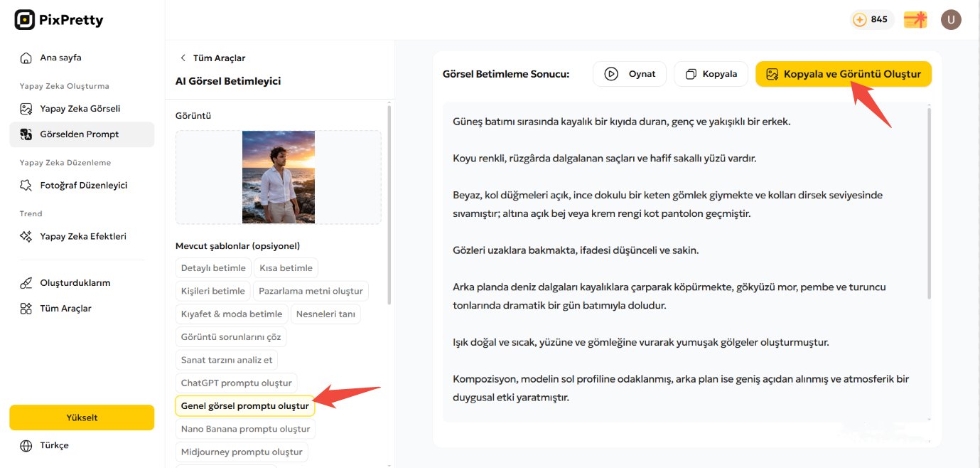Click the description panel scrollbar
980x468 pixels.
pos(929,199)
